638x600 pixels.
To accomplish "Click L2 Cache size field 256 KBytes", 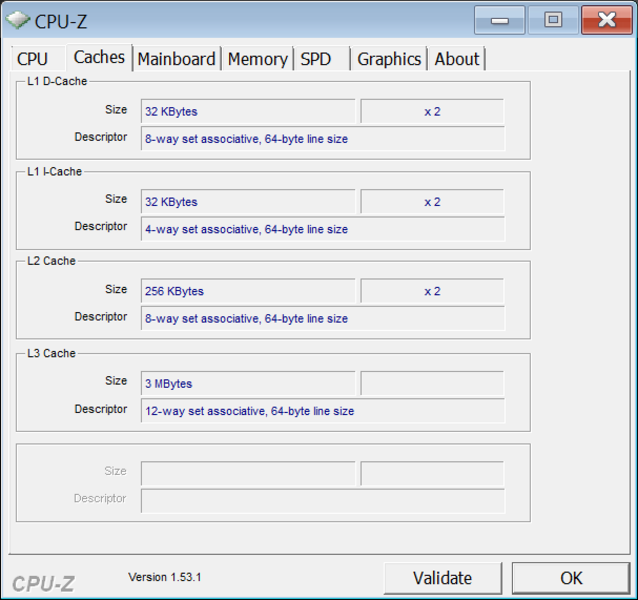I will 248,291.
